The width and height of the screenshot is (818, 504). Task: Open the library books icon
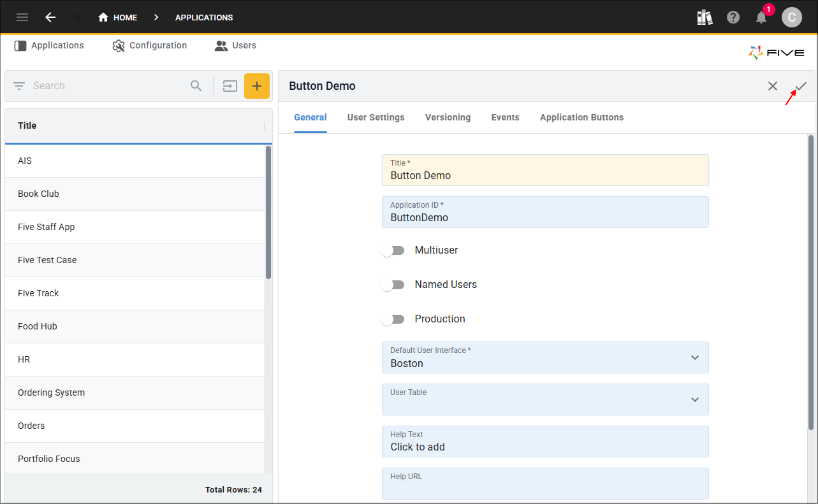click(x=705, y=17)
